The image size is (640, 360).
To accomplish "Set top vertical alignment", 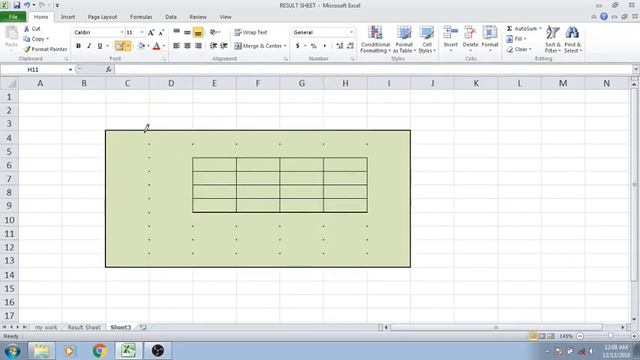I will (176, 32).
